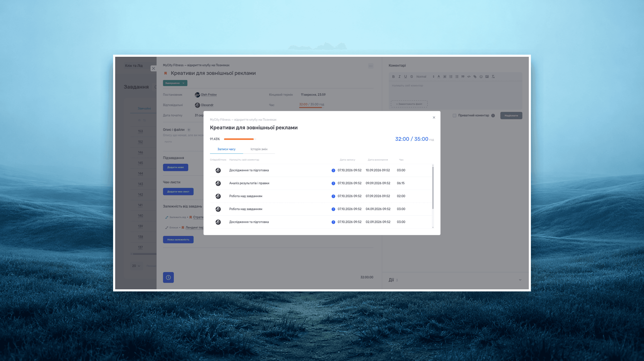Image resolution: width=644 pixels, height=361 pixels.
Task: Open the three-dots task options menu
Action: (371, 66)
